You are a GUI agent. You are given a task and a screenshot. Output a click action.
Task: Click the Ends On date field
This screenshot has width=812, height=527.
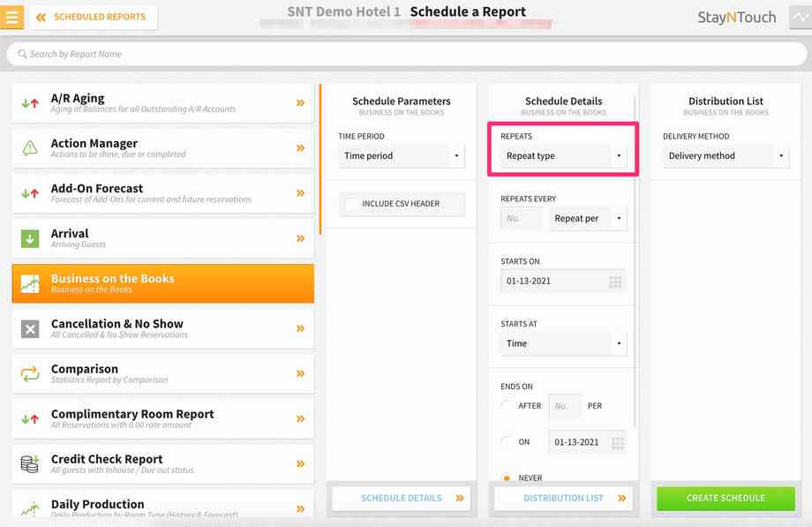[x=588, y=442]
